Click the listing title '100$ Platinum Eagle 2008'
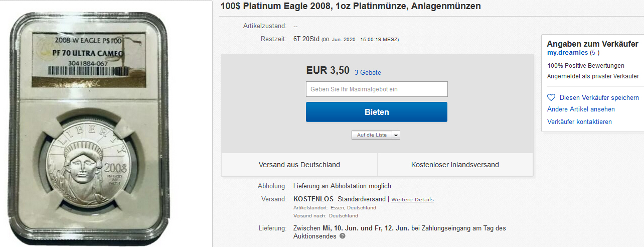 click(351, 7)
